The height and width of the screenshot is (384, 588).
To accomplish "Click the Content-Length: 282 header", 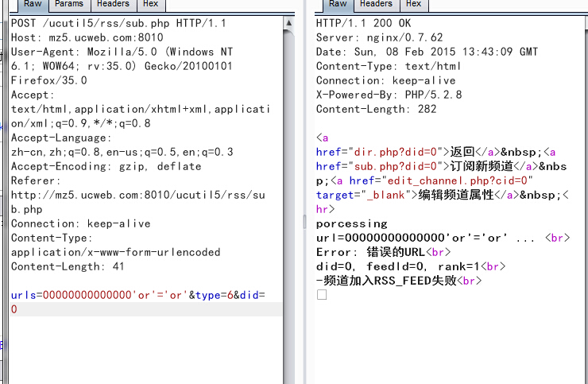I will tap(376, 109).
